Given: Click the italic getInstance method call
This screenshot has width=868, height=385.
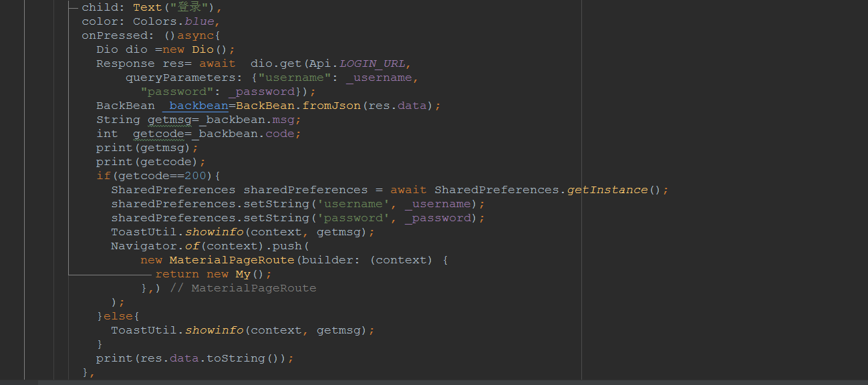Looking at the screenshot, I should (607, 190).
